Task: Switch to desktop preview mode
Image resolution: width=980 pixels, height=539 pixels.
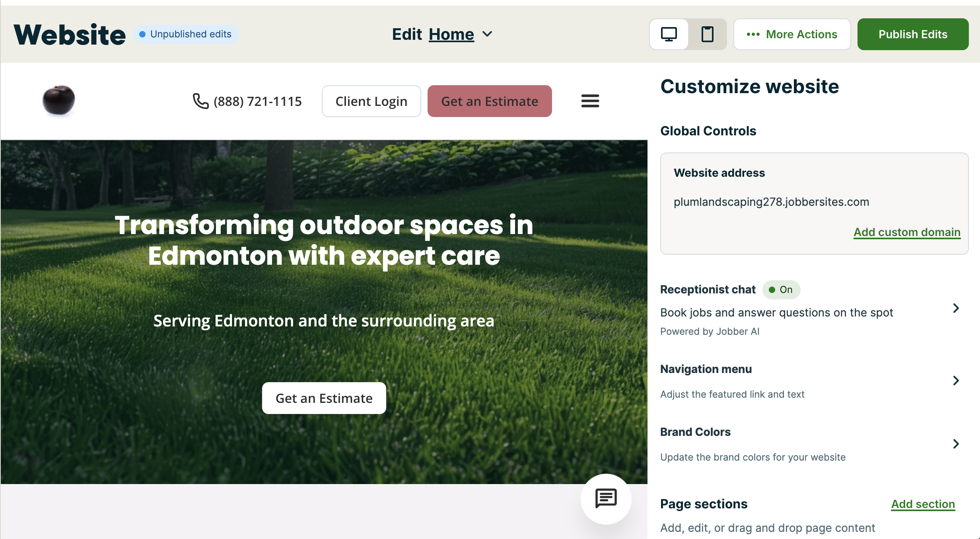Action: tap(669, 34)
